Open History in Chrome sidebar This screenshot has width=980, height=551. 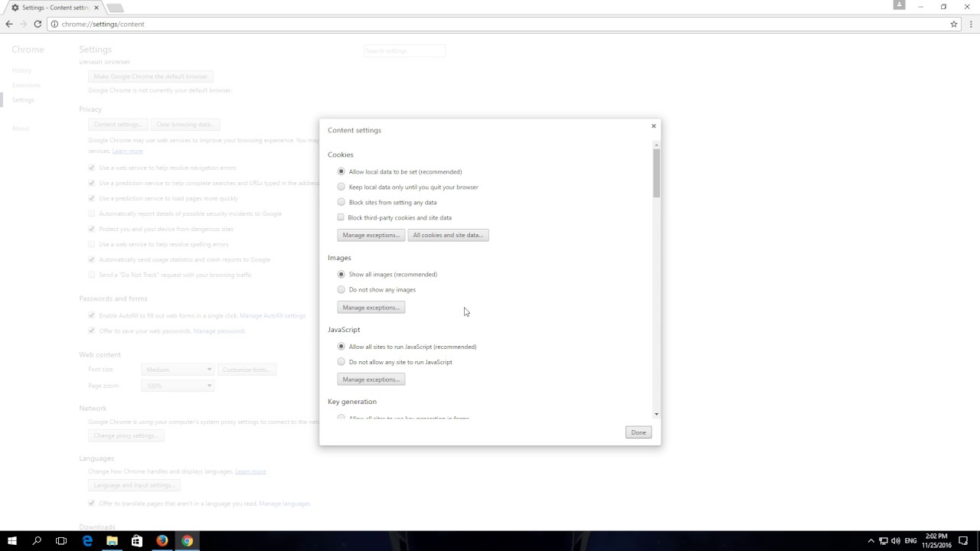[x=21, y=70]
